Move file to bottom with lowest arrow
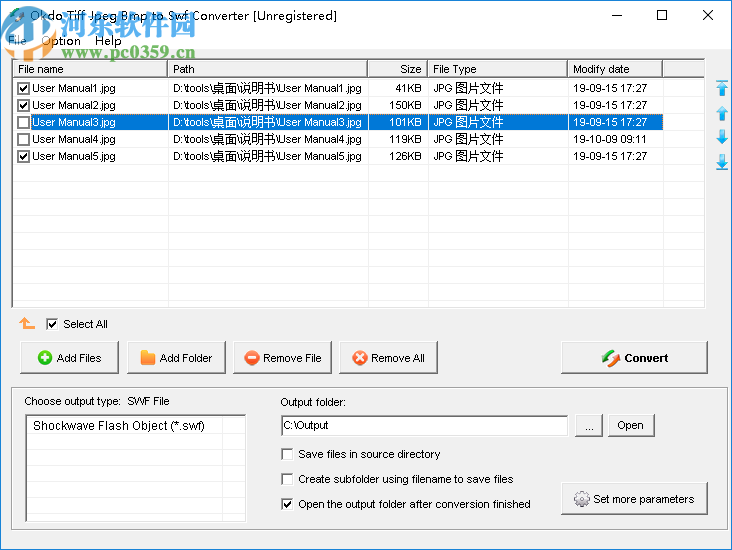The width and height of the screenshot is (732, 550). pos(722,162)
